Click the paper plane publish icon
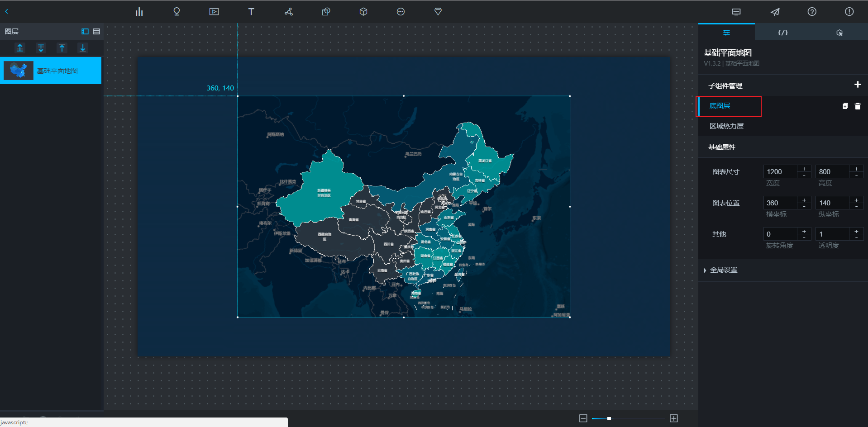The width and height of the screenshot is (868, 427). pyautogui.click(x=775, y=12)
